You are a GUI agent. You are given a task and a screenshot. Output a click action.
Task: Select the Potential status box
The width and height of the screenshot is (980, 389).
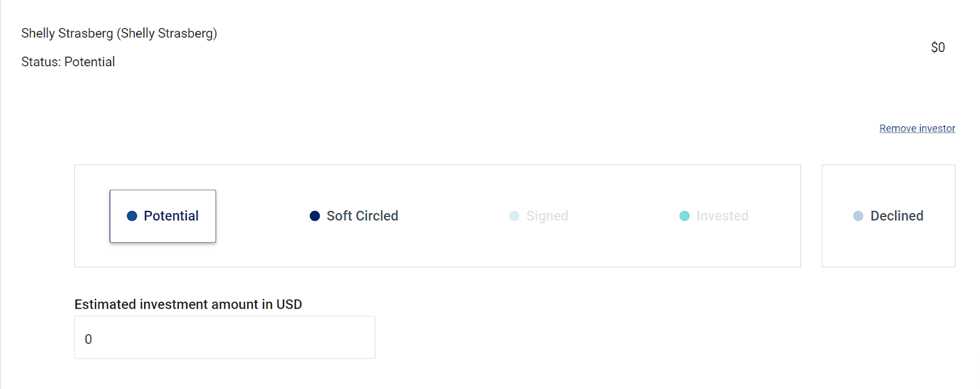(x=163, y=216)
